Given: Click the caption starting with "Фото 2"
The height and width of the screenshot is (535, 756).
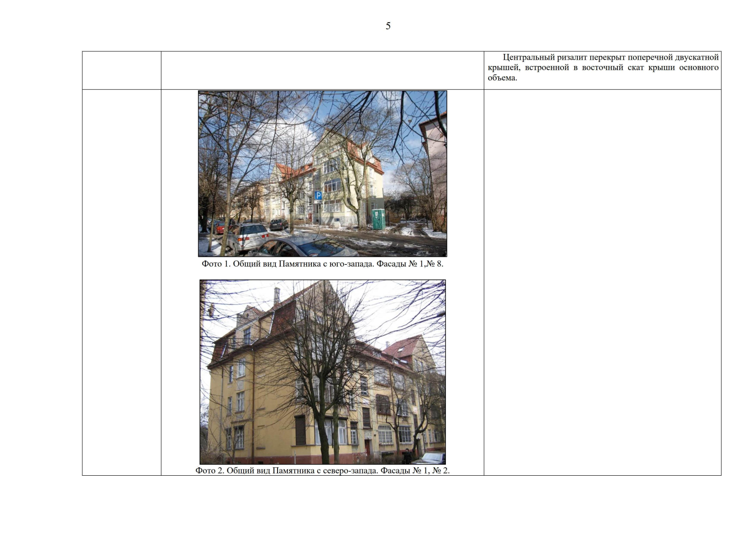Looking at the screenshot, I should (323, 471).
